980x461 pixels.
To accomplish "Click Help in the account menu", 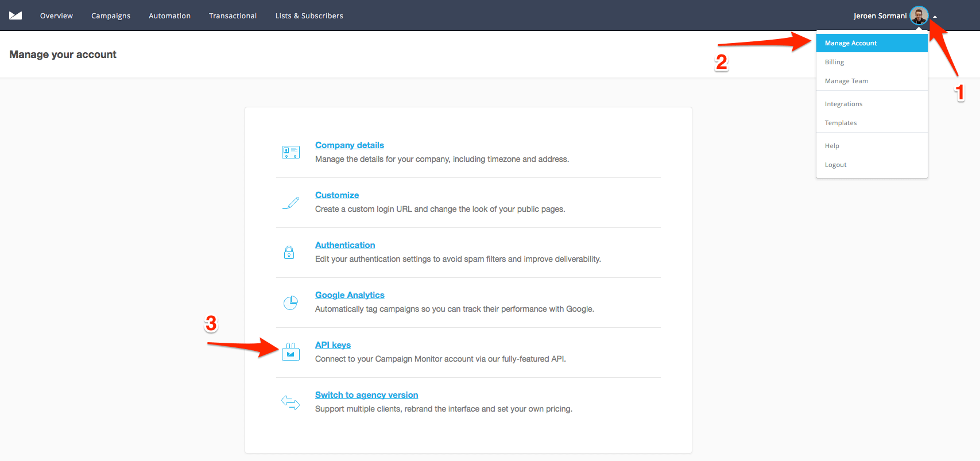I will pos(872,146).
